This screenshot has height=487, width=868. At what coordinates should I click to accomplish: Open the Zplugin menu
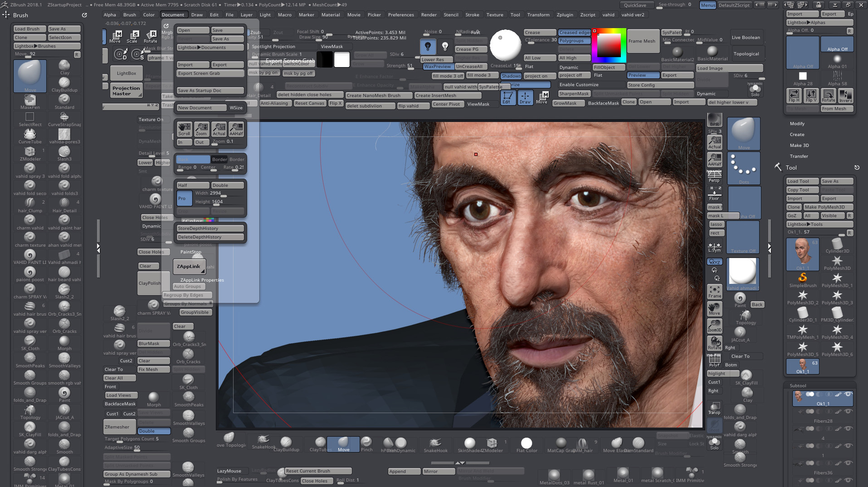click(565, 15)
